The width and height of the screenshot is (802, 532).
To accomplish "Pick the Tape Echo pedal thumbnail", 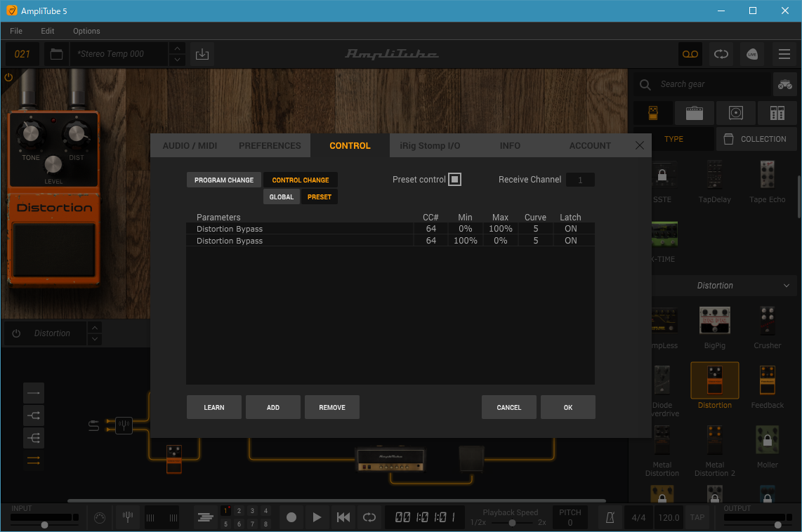I will click(x=767, y=175).
